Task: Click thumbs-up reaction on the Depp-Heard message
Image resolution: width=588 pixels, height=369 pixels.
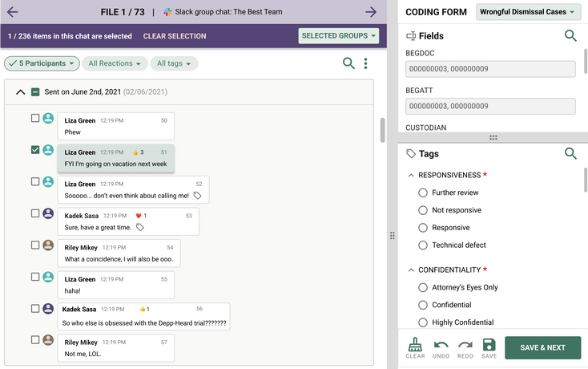Action: (144, 309)
